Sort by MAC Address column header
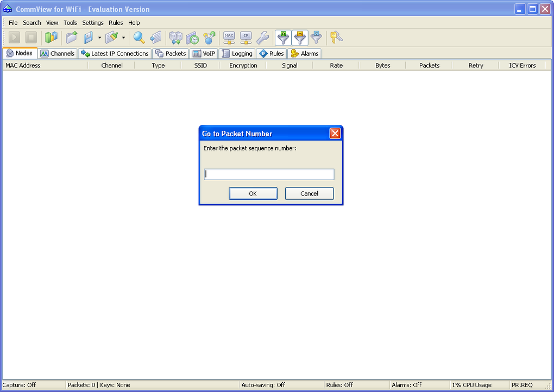The width and height of the screenshot is (554, 392). pyautogui.click(x=46, y=65)
